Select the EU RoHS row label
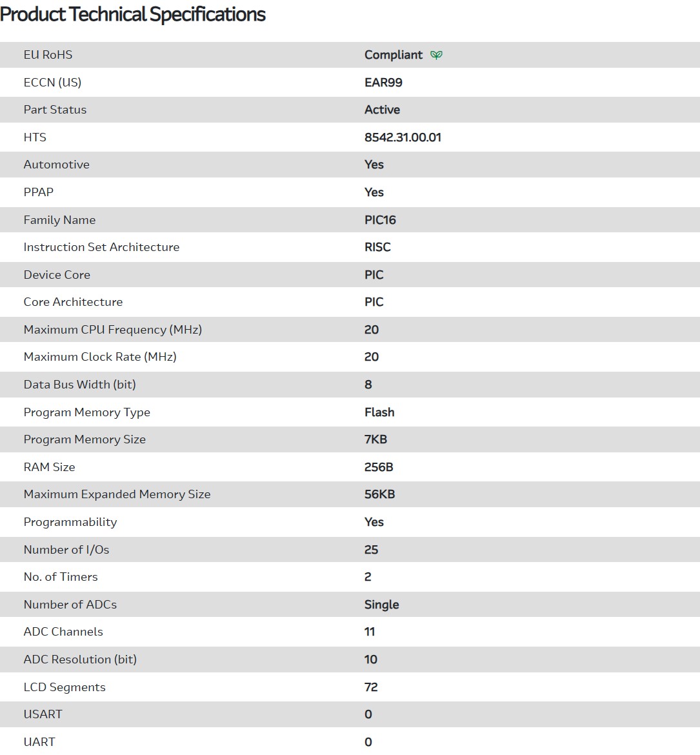The height and width of the screenshot is (755, 700). click(48, 55)
